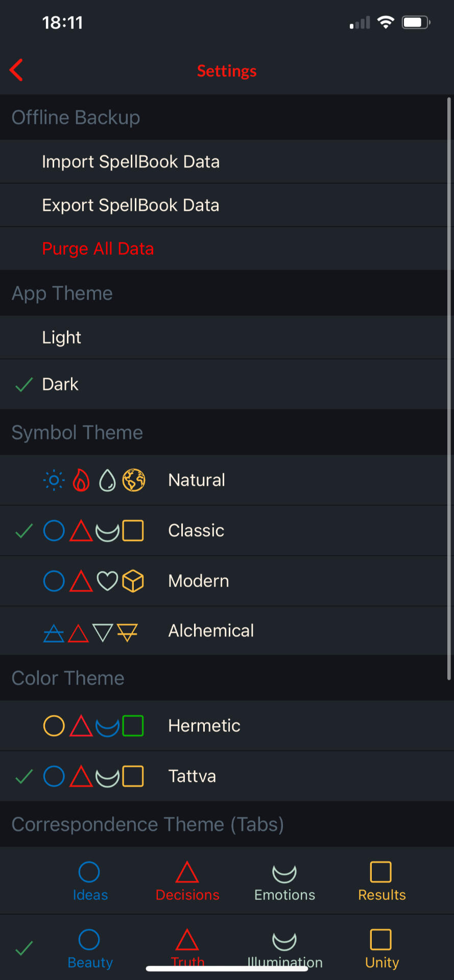Tap the red back arrow icon
This screenshot has height=980, width=454.
(16, 70)
